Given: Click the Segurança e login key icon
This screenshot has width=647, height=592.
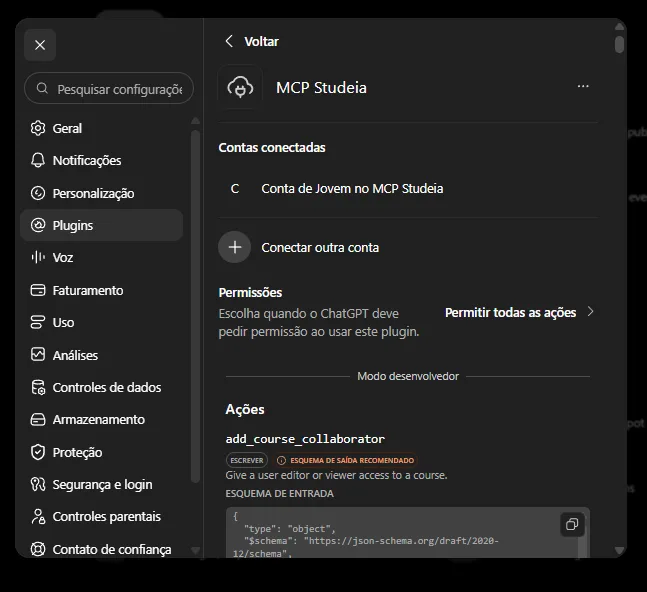Looking at the screenshot, I should [38, 484].
